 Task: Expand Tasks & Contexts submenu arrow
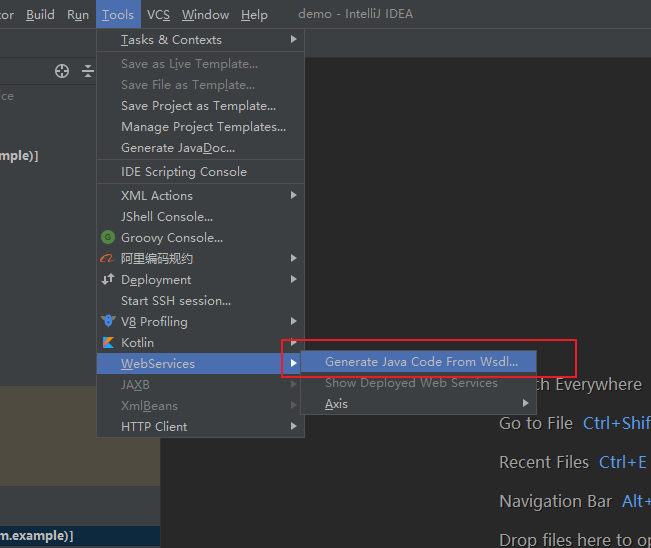point(294,39)
